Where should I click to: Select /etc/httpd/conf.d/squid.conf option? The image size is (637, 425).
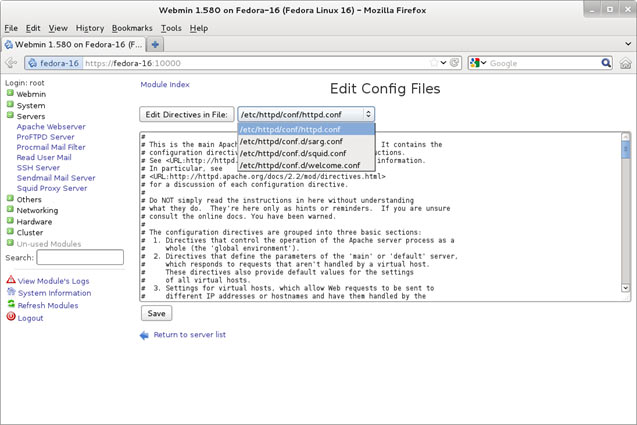coord(306,154)
